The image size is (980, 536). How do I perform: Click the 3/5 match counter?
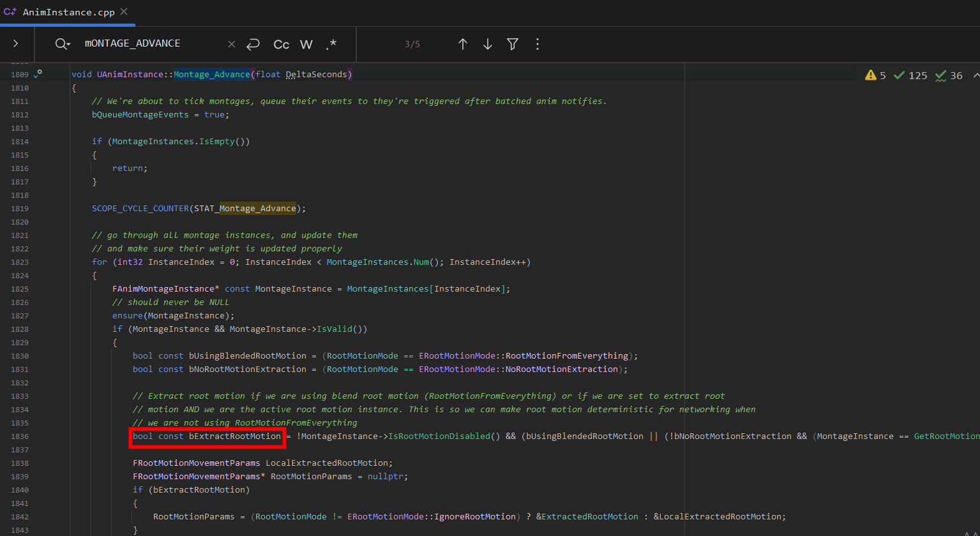tap(412, 44)
